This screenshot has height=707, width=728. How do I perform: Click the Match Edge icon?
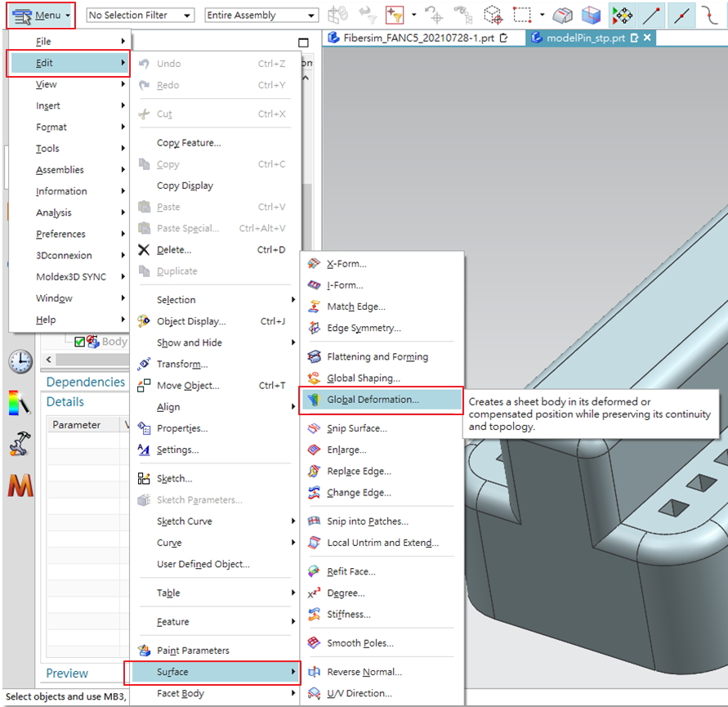(314, 307)
